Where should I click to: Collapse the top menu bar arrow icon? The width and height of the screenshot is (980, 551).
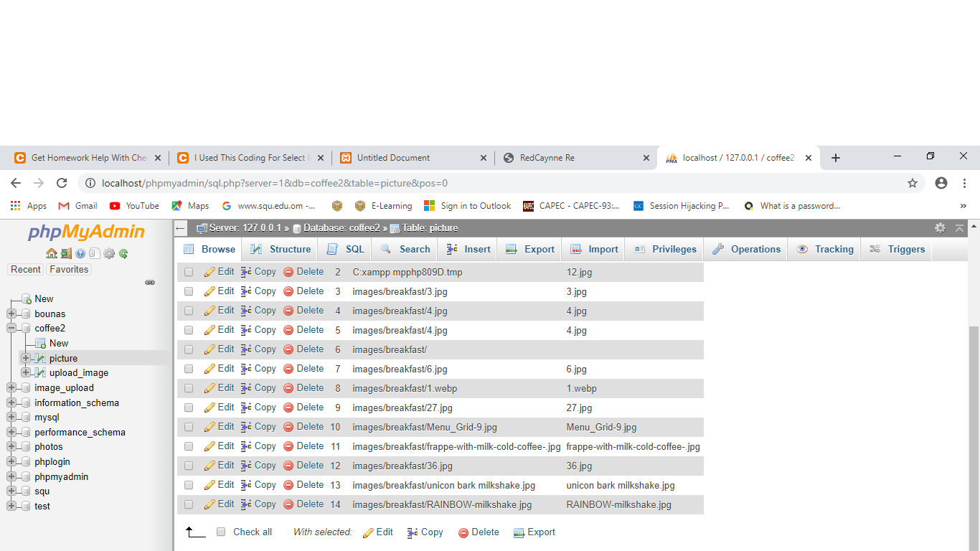coord(959,228)
